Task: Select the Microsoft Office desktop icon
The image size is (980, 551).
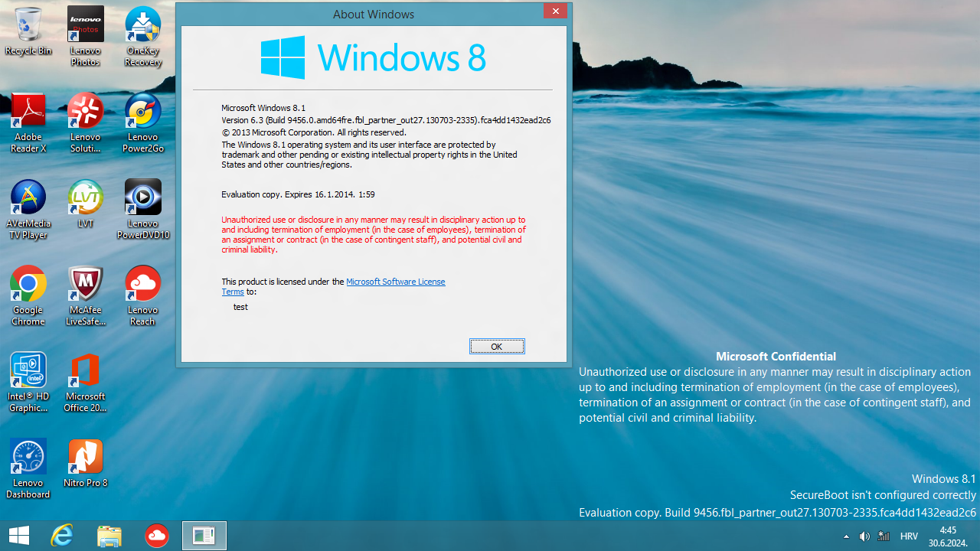Action: pyautogui.click(x=86, y=382)
